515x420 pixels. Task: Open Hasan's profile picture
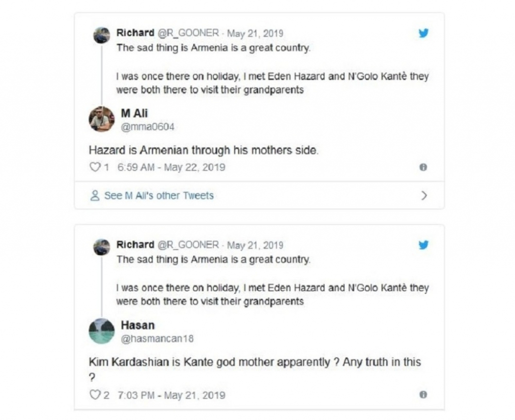click(x=102, y=331)
